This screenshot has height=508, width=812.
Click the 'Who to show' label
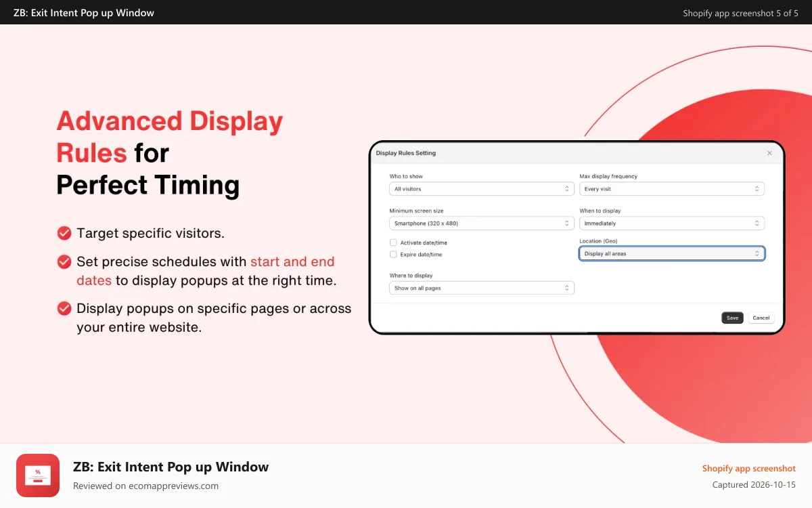coord(406,176)
